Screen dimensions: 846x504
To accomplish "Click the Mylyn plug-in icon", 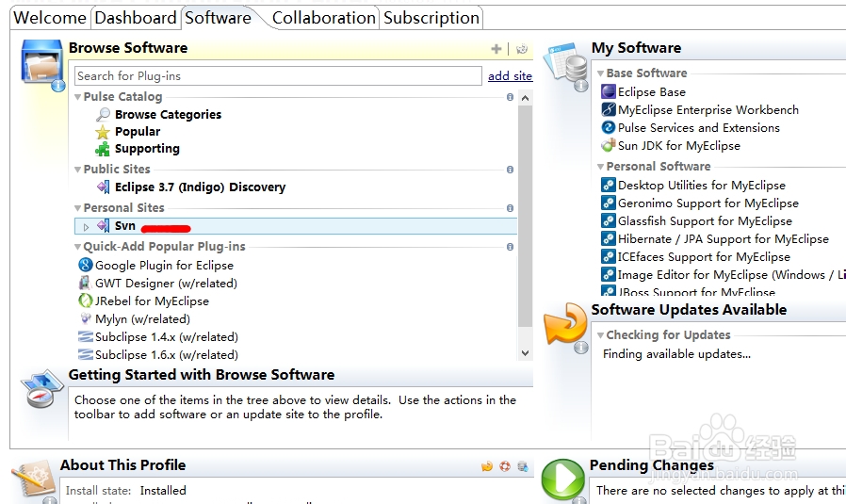I will pos(85,318).
